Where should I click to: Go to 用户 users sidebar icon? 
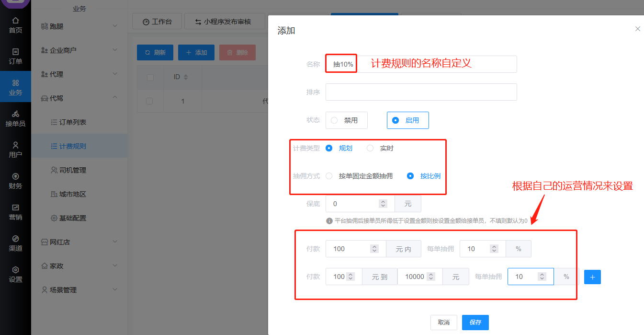coord(15,150)
